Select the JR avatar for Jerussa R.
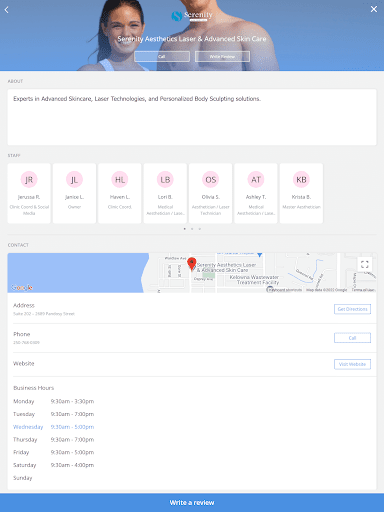This screenshot has width=384, height=512. pos(29,180)
